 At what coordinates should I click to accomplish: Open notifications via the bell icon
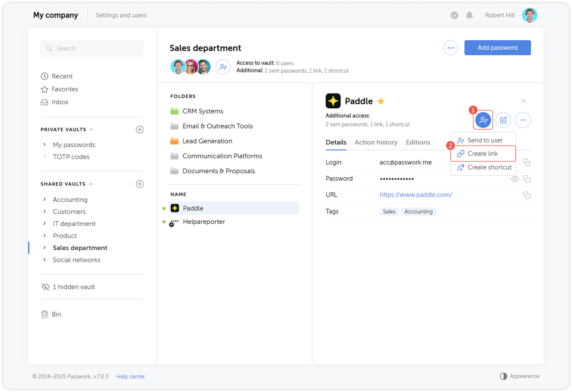tap(469, 15)
